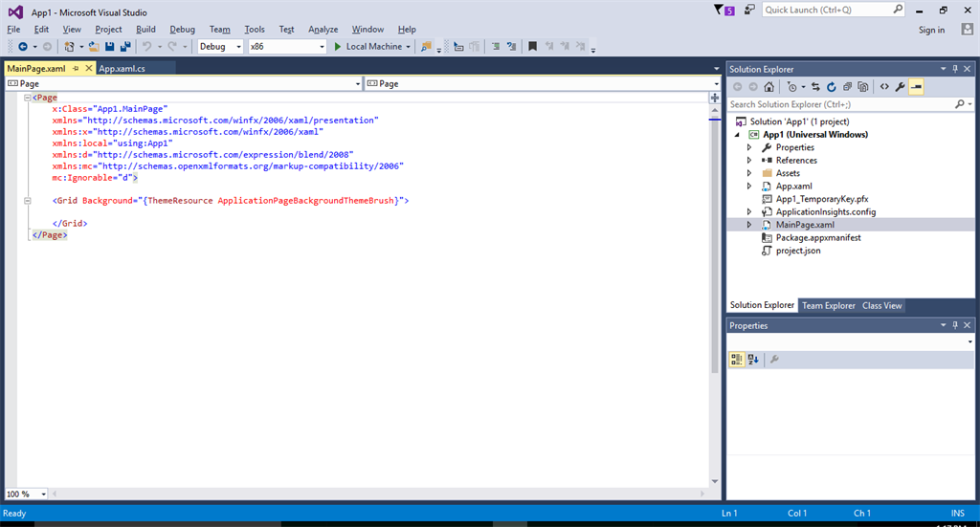Open the Debug menu

tap(182, 30)
